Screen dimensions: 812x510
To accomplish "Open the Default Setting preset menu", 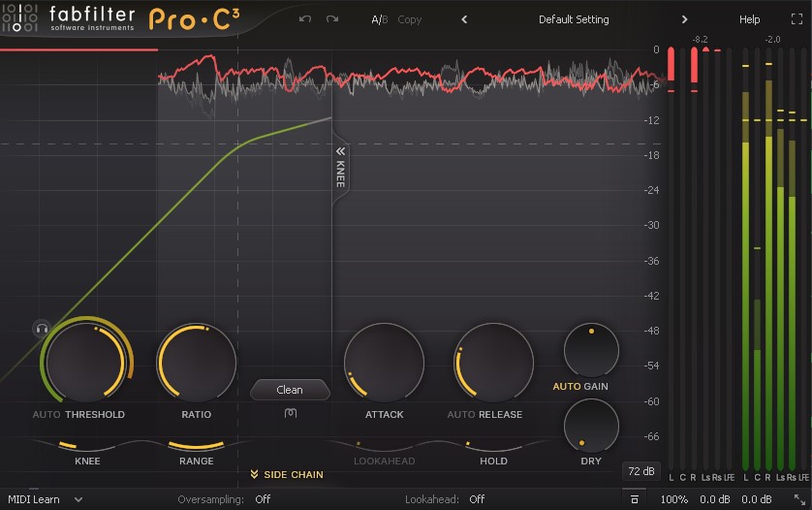I will click(574, 19).
